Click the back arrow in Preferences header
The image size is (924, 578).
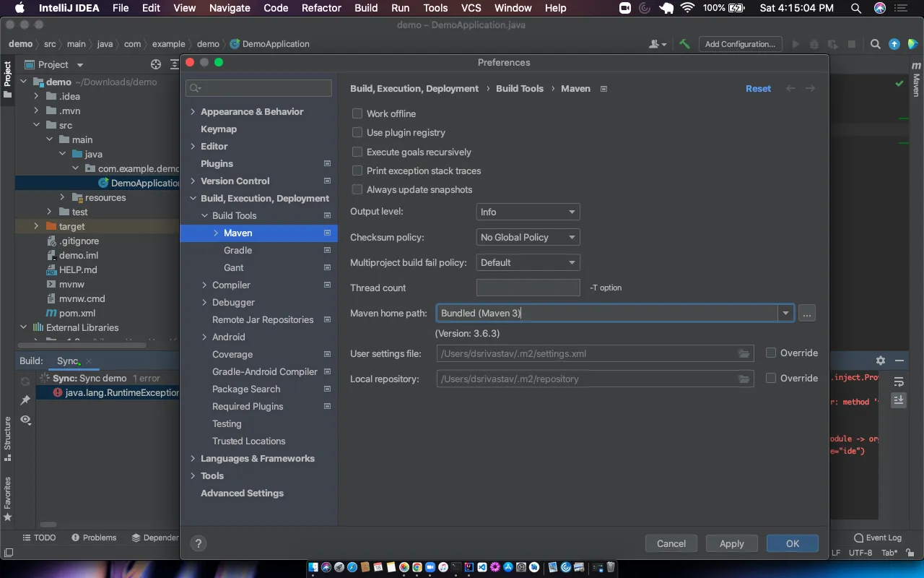(790, 88)
